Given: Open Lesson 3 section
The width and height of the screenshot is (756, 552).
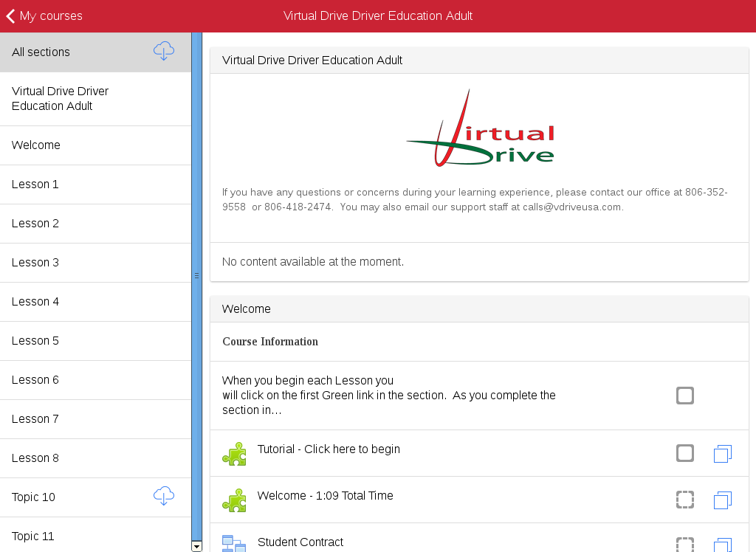Looking at the screenshot, I should tap(95, 262).
